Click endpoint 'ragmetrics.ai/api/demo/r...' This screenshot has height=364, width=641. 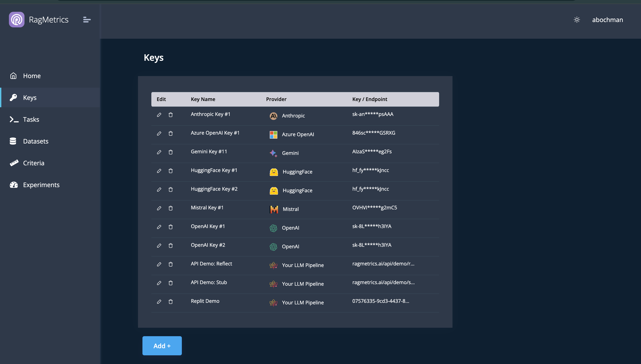coord(383,264)
